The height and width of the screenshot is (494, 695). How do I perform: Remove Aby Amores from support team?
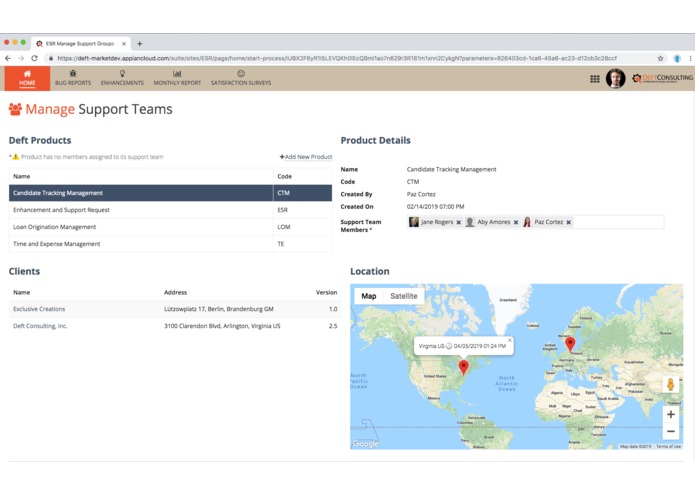[x=516, y=222]
